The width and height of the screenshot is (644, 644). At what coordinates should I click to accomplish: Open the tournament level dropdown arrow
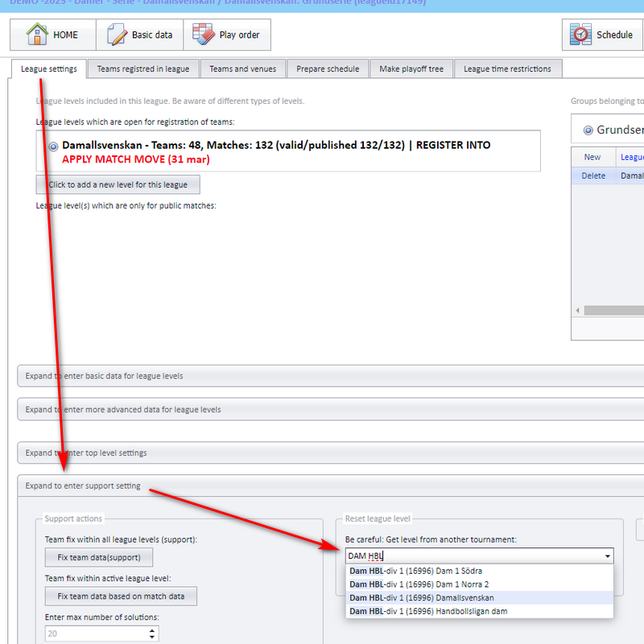(607, 556)
